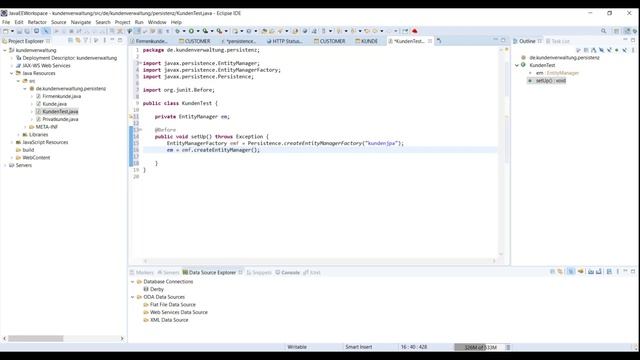640x360 pixels.
Task: Expand the META-INF folder
Action: point(25,127)
